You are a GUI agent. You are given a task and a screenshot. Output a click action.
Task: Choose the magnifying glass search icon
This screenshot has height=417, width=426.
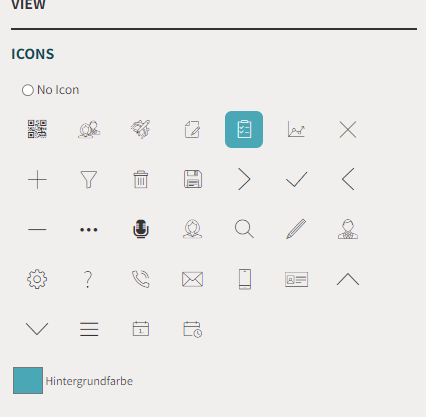(x=244, y=229)
